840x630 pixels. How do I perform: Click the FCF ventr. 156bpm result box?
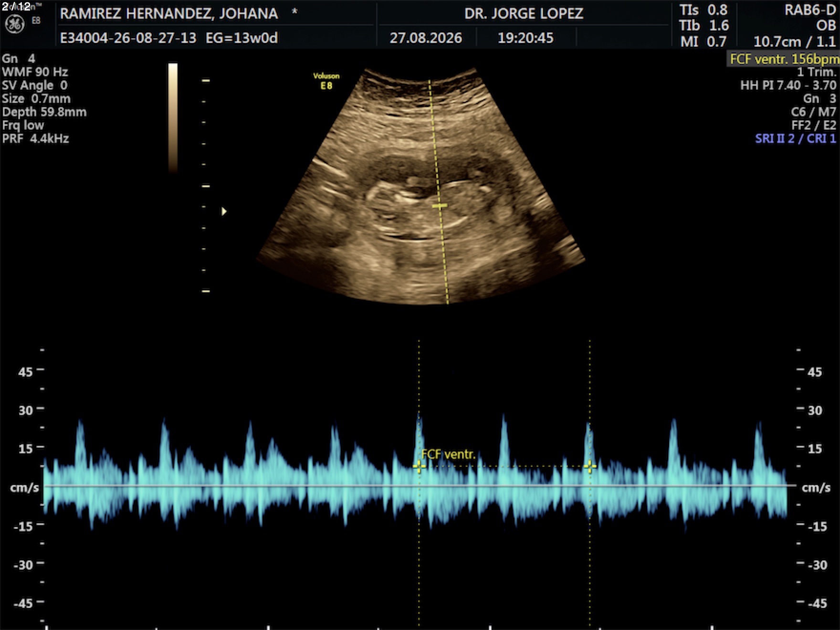(783, 59)
